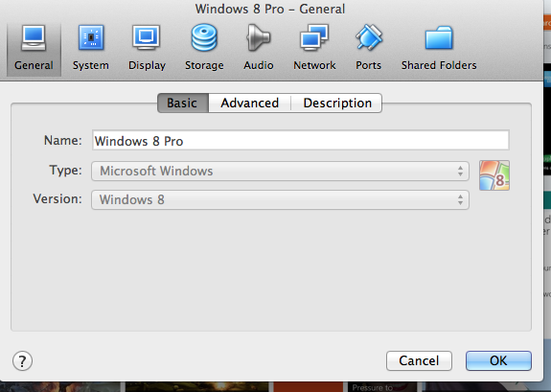Confirm settings with the OK button
This screenshot has width=551, height=392.
tap(498, 360)
